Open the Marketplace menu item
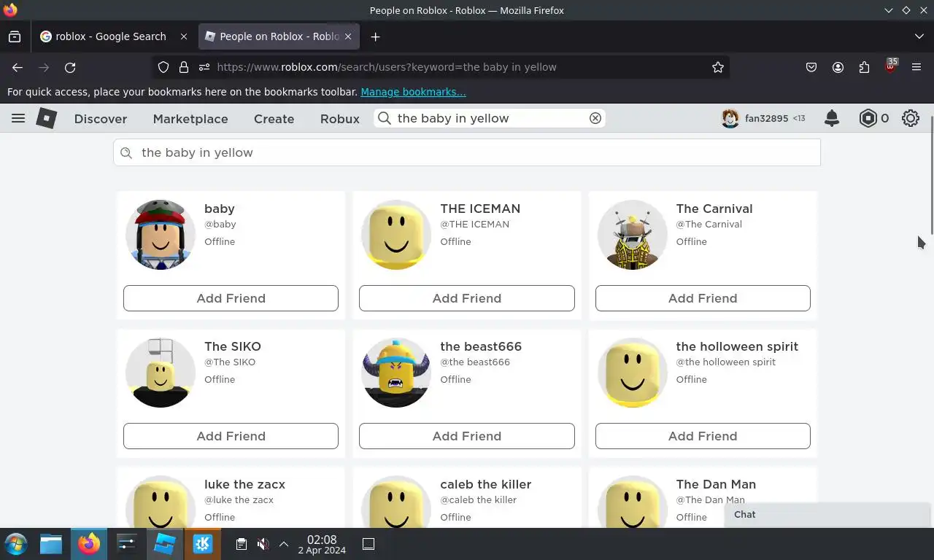The width and height of the screenshot is (934, 560). point(190,119)
